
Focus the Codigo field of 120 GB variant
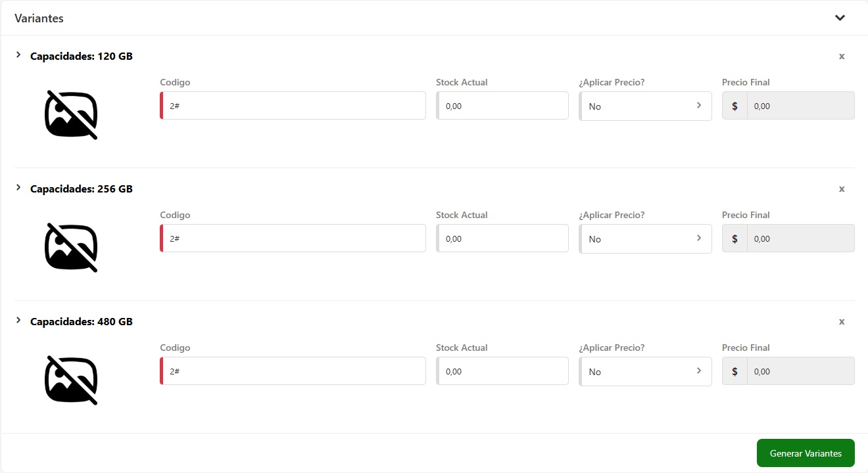293,106
